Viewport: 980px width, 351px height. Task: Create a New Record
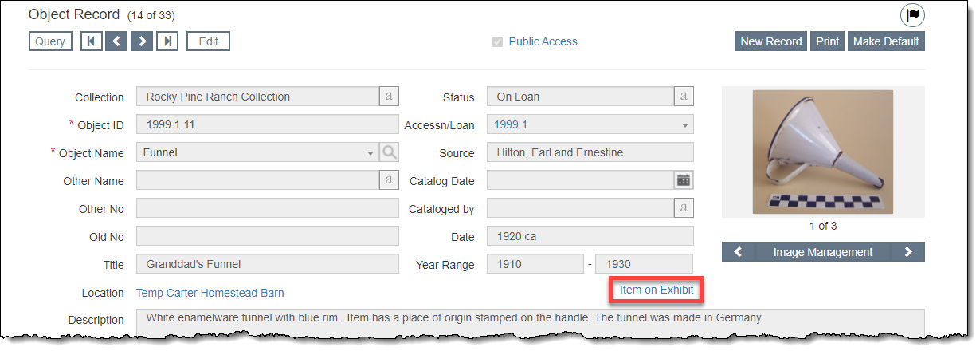point(770,41)
